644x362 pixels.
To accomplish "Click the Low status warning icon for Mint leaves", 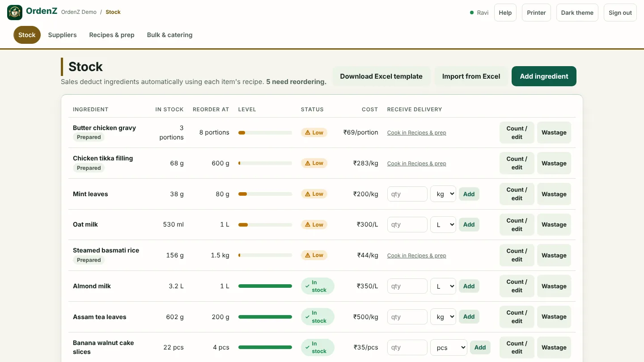I will point(308,194).
